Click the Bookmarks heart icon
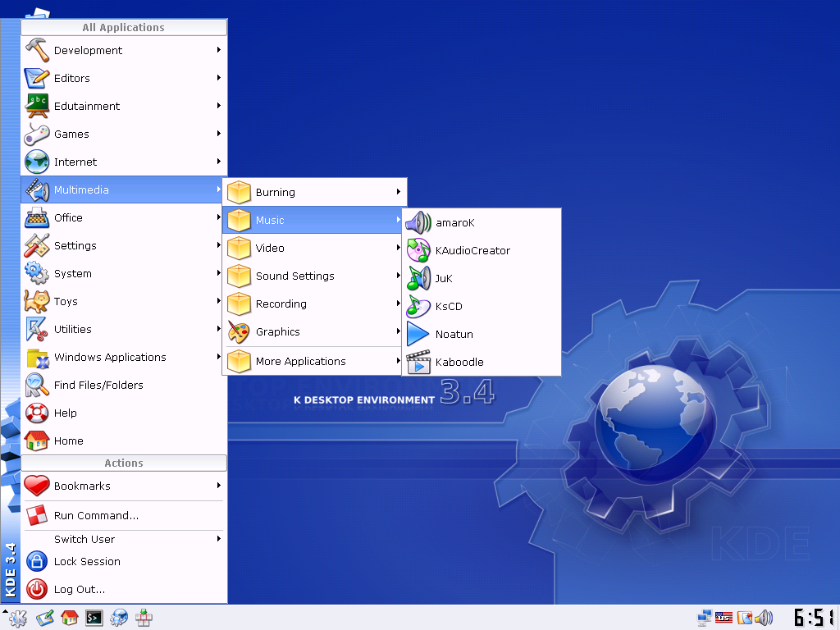 tap(37, 486)
